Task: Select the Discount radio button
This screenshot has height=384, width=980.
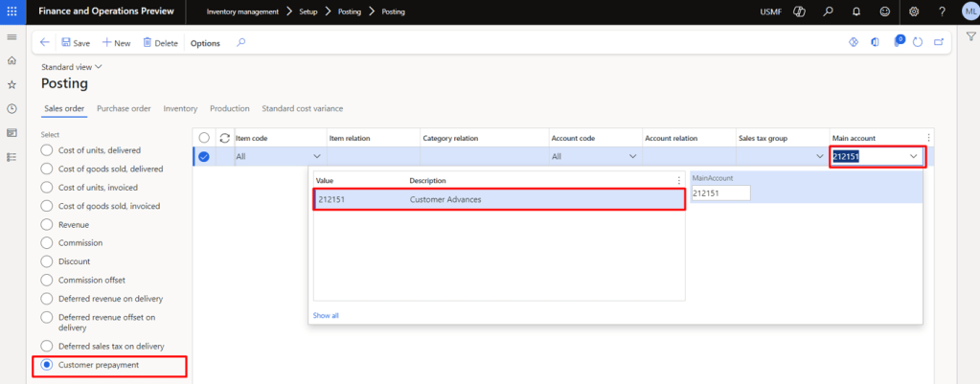Action: [46, 261]
